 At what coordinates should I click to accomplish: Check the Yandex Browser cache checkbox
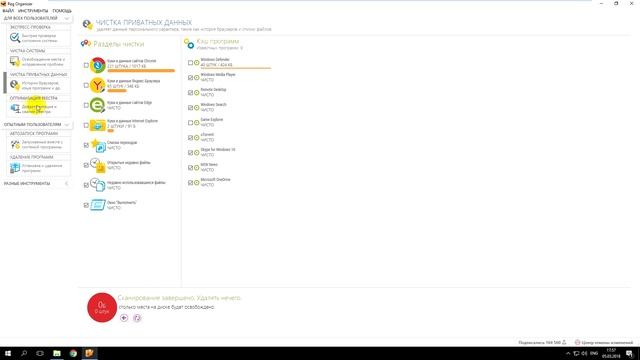pos(86,85)
